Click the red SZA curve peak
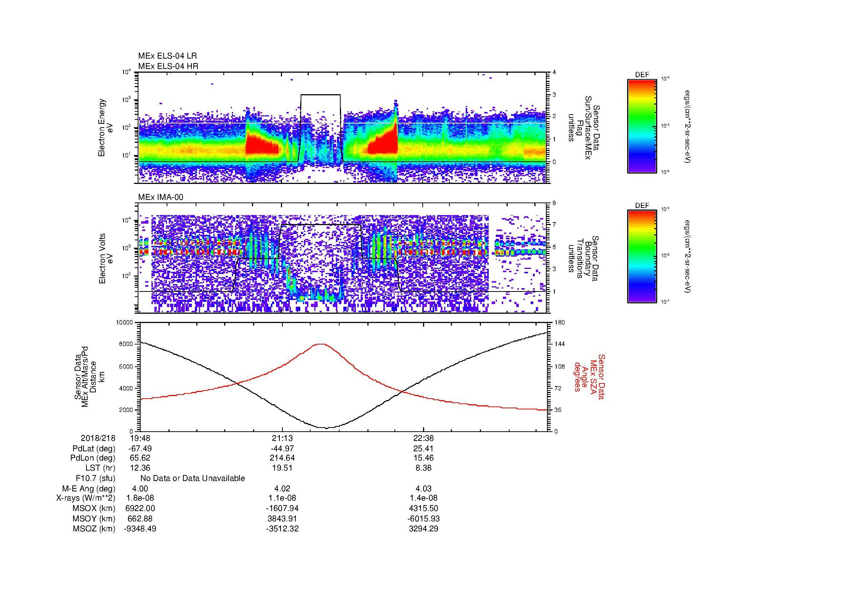The image size is (868, 613). click(321, 344)
